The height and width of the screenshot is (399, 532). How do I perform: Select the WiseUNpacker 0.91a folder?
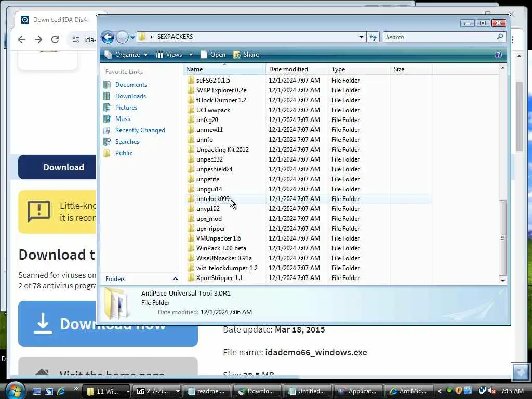tap(224, 258)
